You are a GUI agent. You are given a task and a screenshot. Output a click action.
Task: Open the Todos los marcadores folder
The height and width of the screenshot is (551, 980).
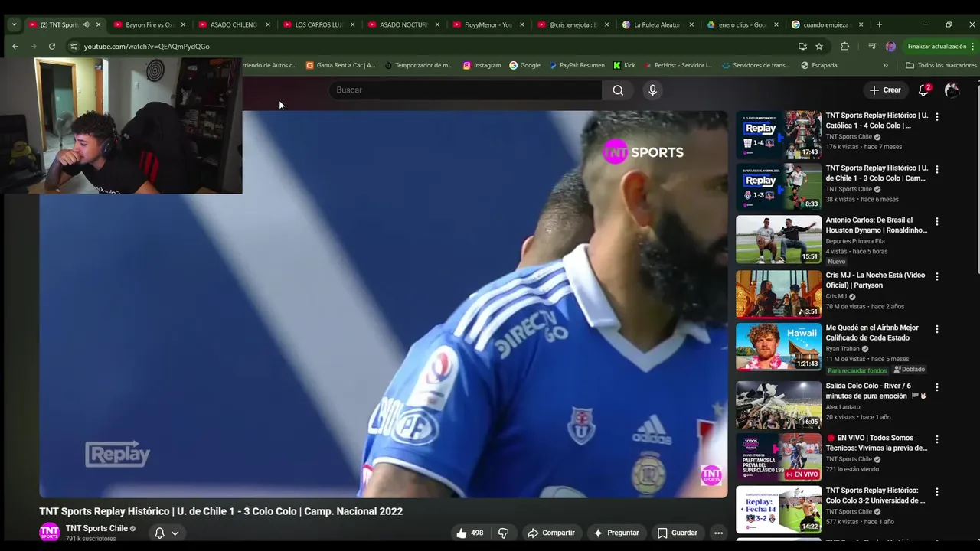(x=941, y=65)
